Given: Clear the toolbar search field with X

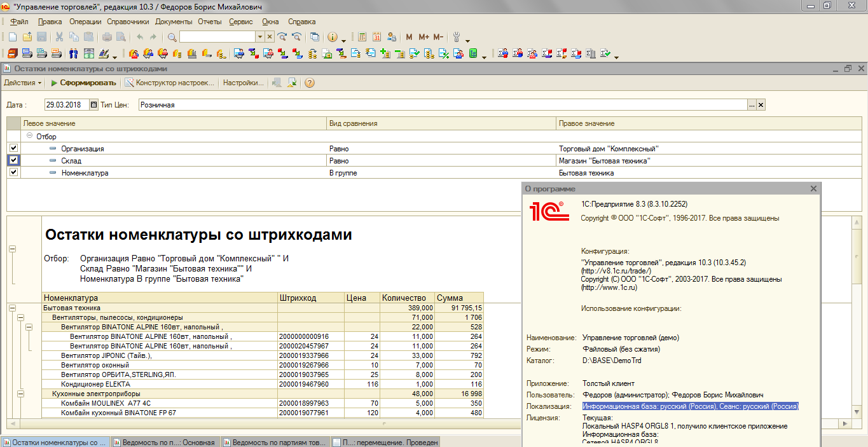Looking at the screenshot, I should coord(270,37).
